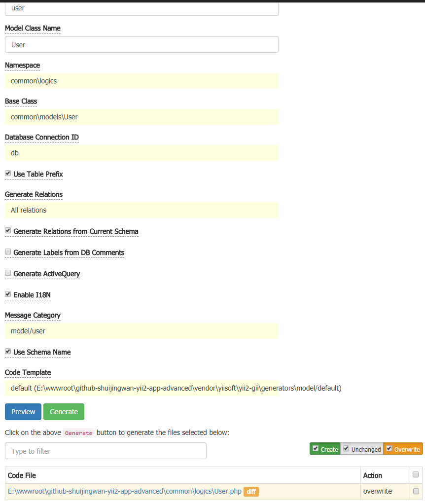The width and height of the screenshot is (425, 504).
Task: Click the diff badge next to User.php
Action: (x=251, y=492)
